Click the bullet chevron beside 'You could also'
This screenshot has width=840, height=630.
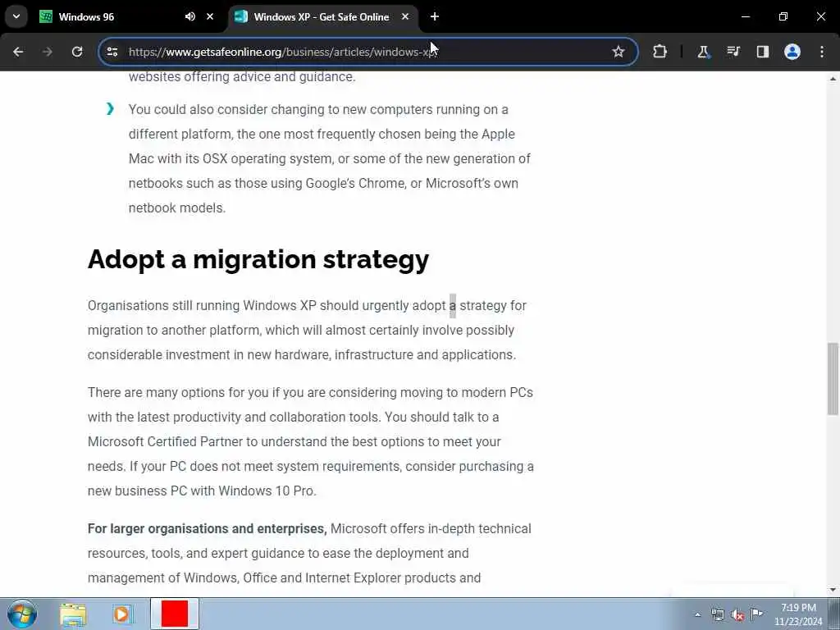pos(111,109)
